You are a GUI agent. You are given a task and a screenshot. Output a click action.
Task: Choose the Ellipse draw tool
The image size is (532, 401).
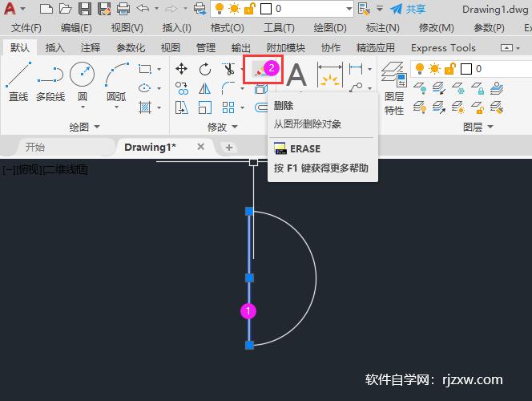pyautogui.click(x=145, y=88)
